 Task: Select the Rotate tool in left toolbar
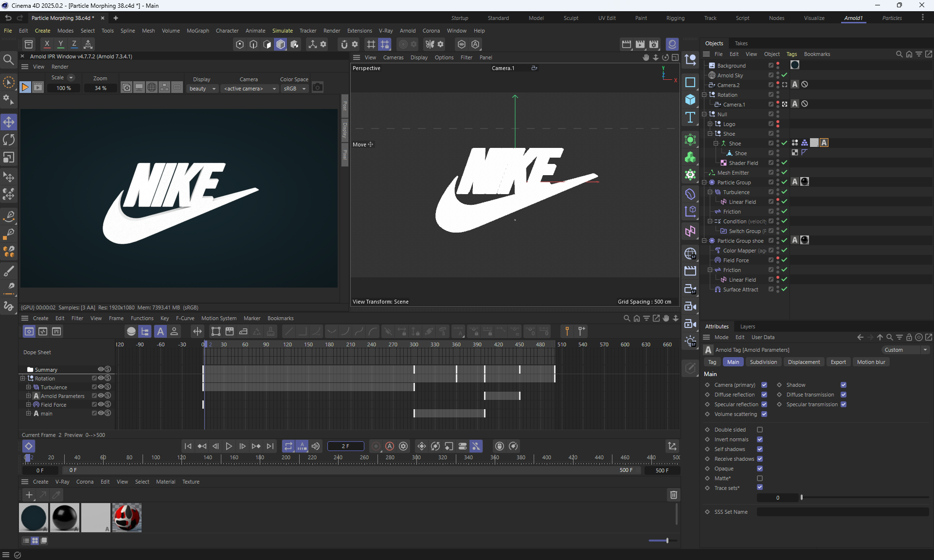[x=9, y=140]
